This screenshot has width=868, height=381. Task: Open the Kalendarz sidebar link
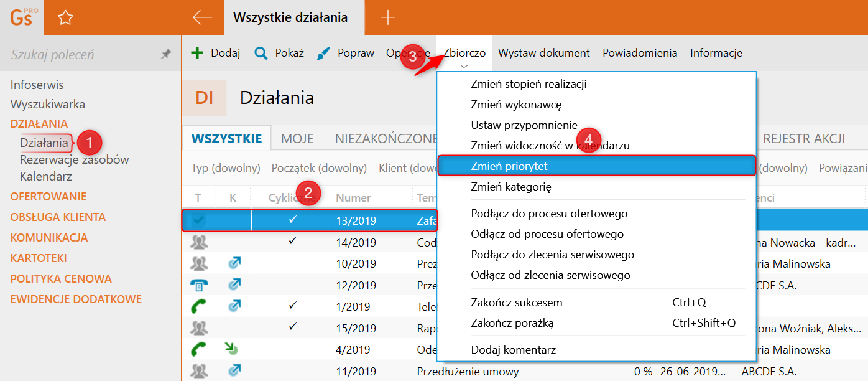pos(46,176)
